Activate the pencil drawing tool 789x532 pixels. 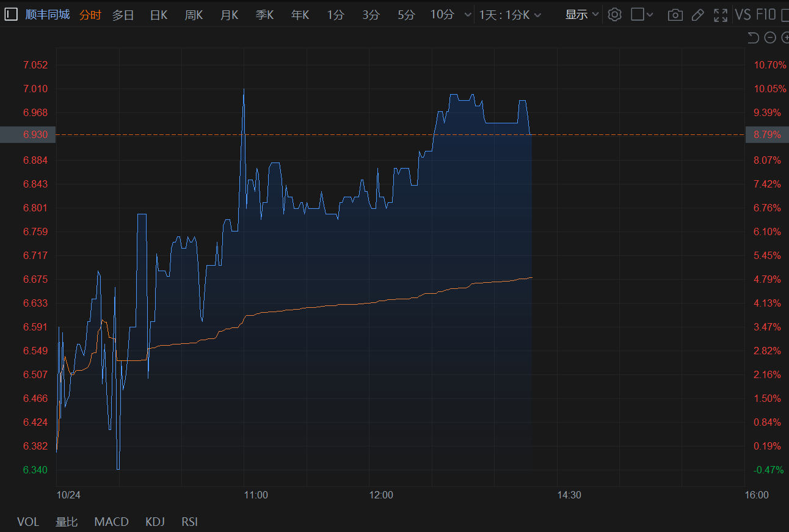[698, 15]
